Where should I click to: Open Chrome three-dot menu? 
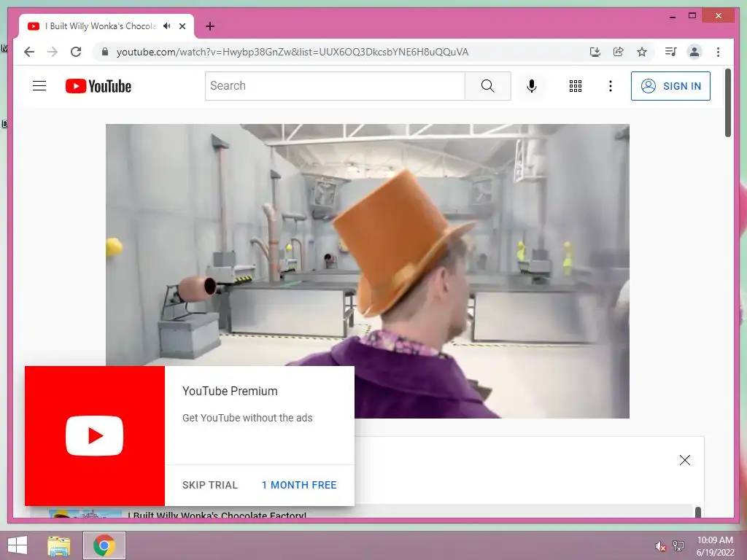[x=718, y=52]
